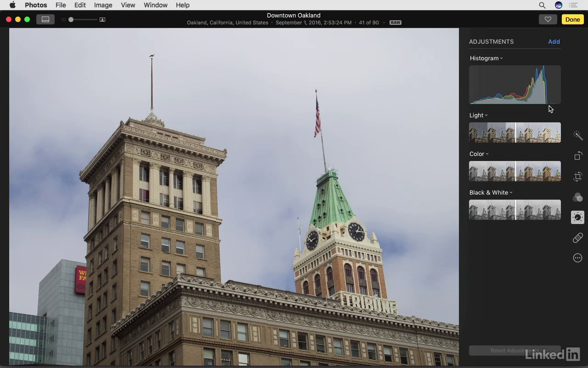
Task: Click the Light adjustment slider strip
Action: point(515,132)
